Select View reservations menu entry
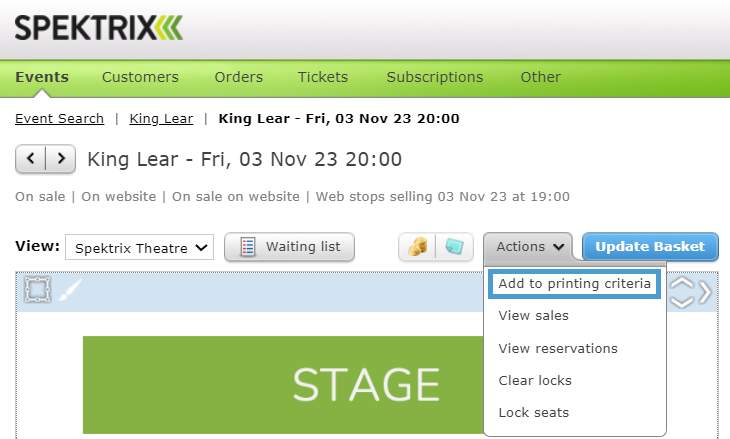Image resolution: width=730 pixels, height=439 pixels. (x=558, y=348)
